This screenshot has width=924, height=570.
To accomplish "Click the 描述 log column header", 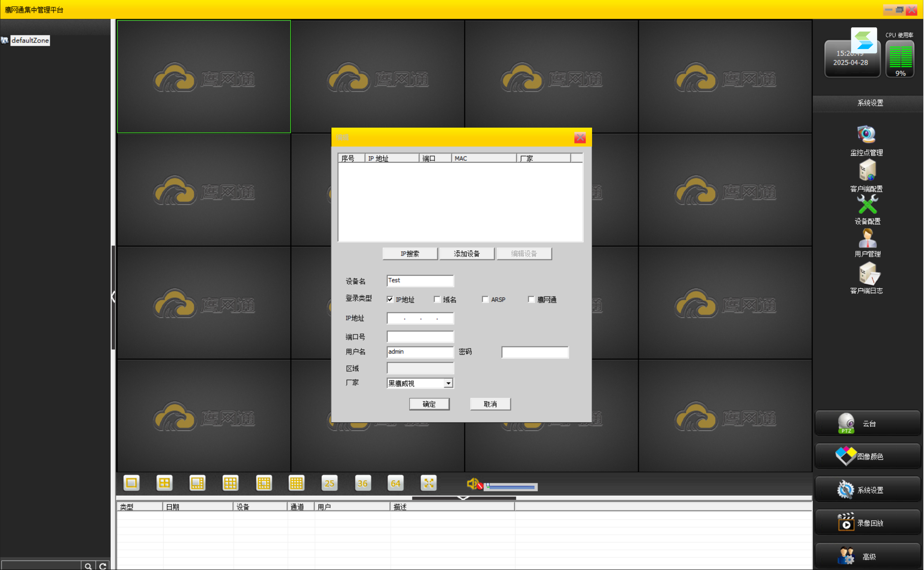I will point(452,507).
